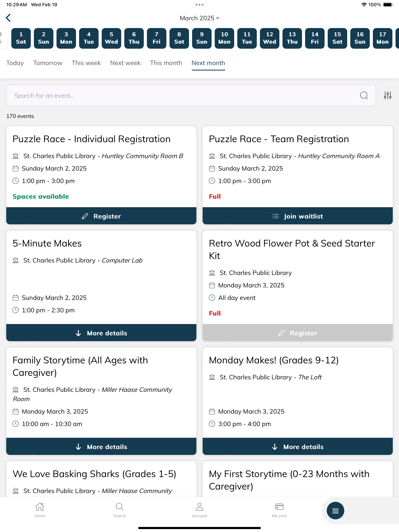Select the This month filter tab
Screen dimensions: 399x532
[166, 63]
